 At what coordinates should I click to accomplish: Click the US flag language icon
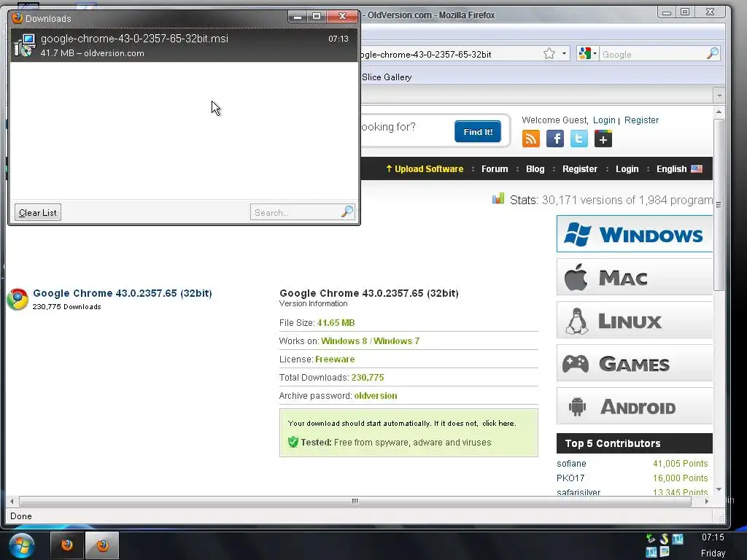click(697, 168)
